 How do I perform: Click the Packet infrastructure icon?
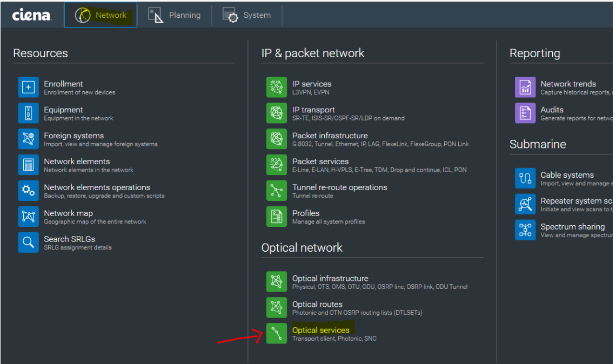pyautogui.click(x=277, y=139)
